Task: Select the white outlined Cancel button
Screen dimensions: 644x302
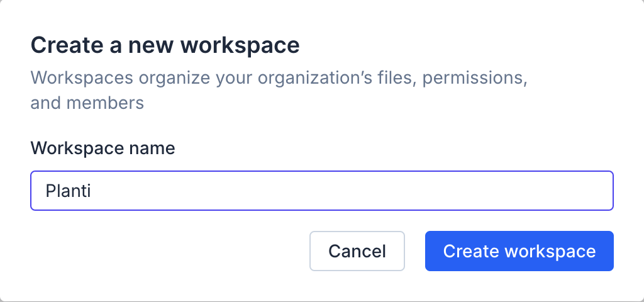Action: [357, 251]
